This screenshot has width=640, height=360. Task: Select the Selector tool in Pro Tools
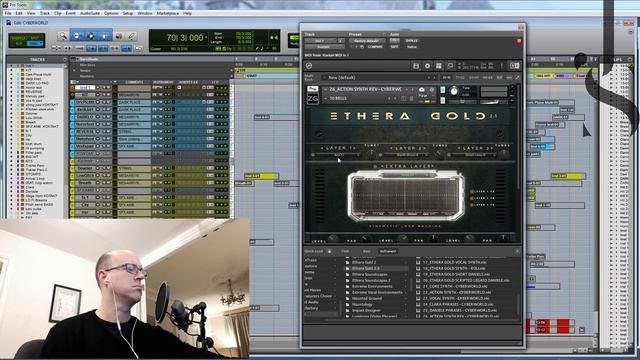[91, 36]
